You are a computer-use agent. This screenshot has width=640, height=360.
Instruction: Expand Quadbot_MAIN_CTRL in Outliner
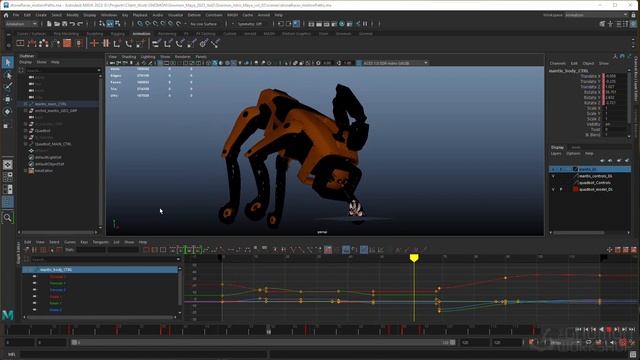pos(25,144)
